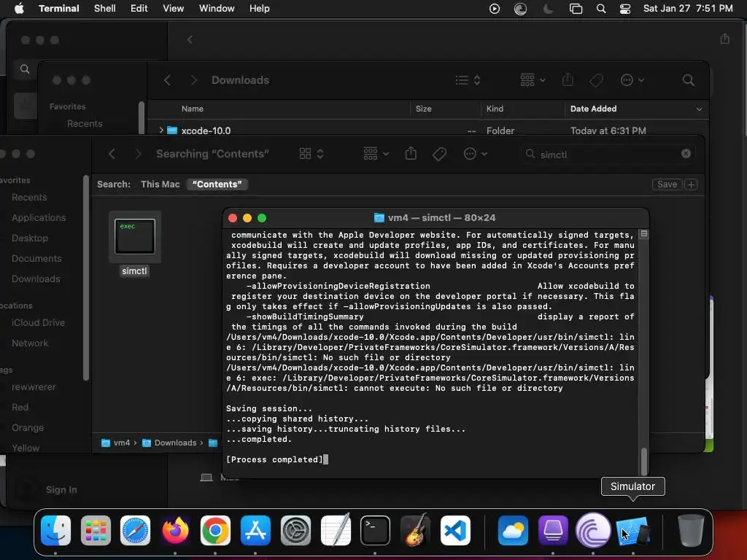The height and width of the screenshot is (560, 747).
Task: Open the View menu
Action: (174, 9)
